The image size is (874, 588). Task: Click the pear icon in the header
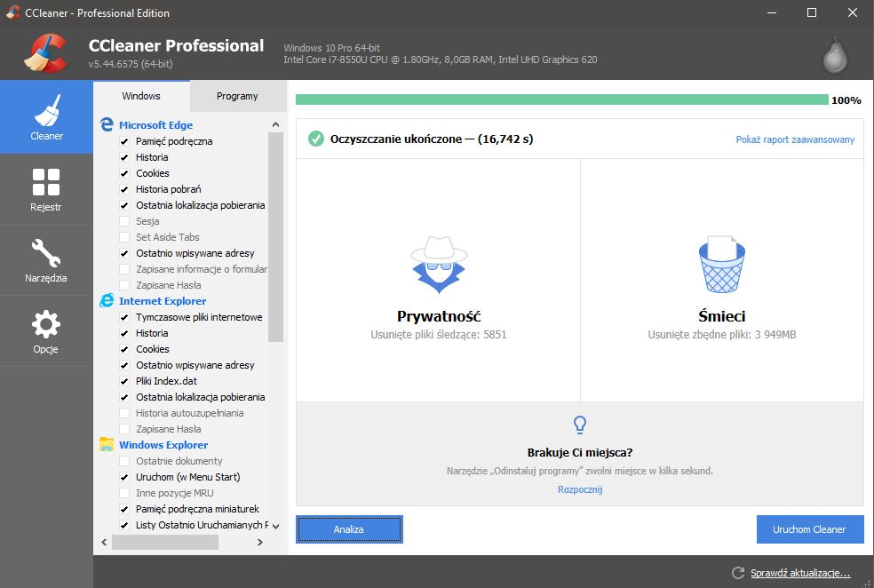[835, 55]
